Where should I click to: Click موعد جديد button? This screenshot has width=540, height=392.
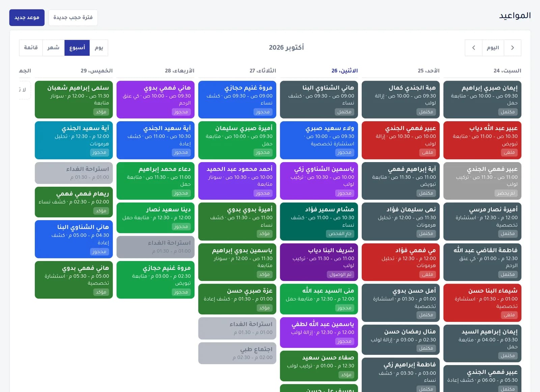click(27, 18)
